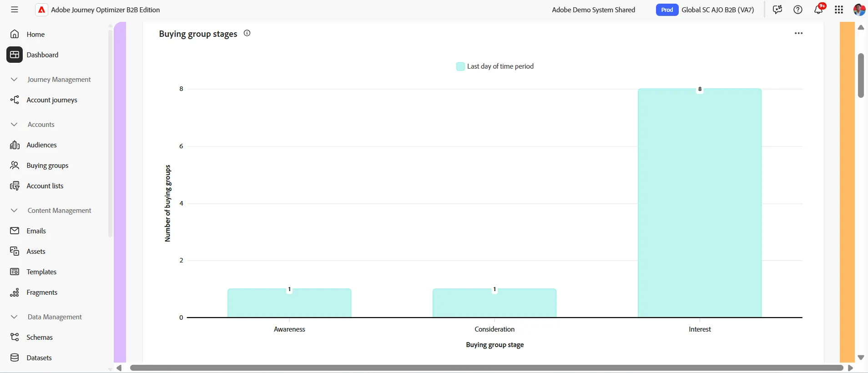Screen dimensions: 868x373
Task: Click the Assets icon
Action: (x=15, y=251)
